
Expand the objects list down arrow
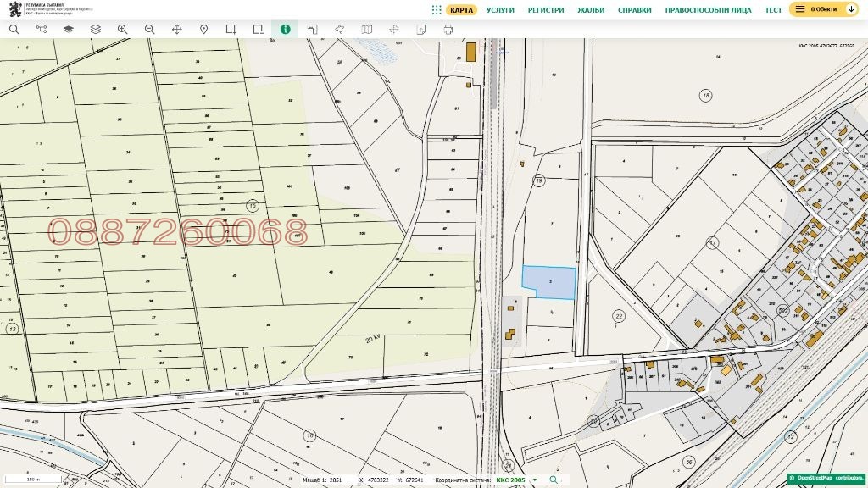(x=852, y=9)
